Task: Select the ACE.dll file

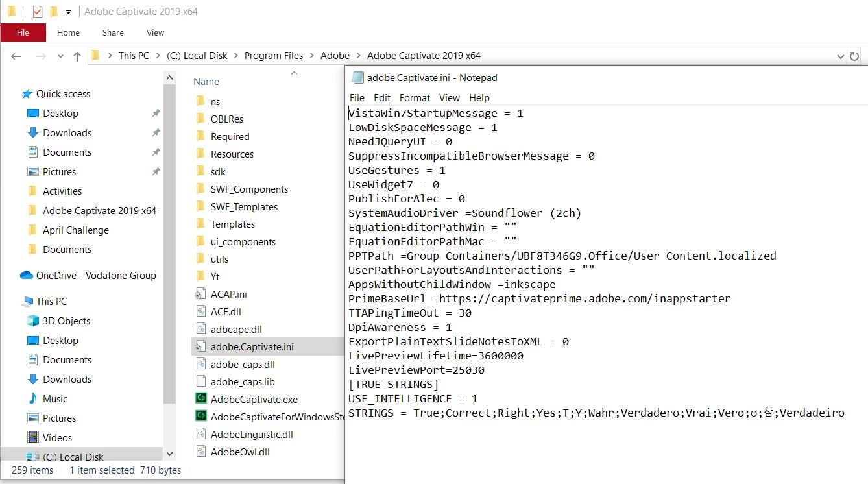Action: (226, 312)
